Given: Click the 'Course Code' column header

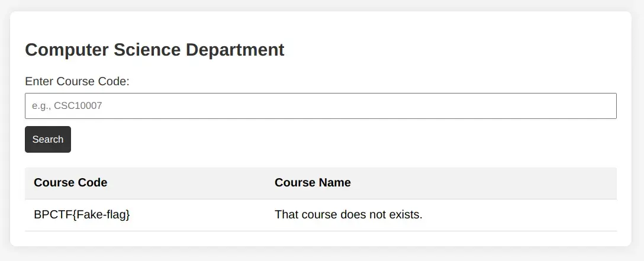Looking at the screenshot, I should [70, 183].
